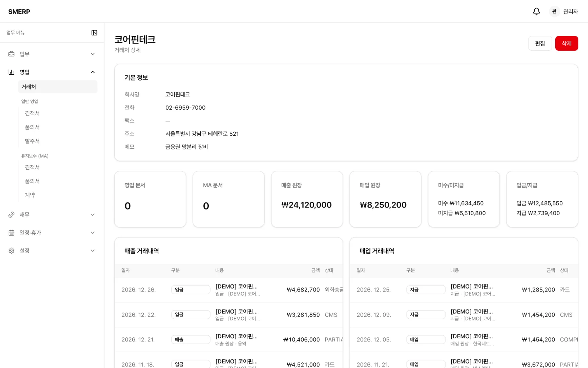Screen dimensions: 588x368
Task: Click address 서울특별시 강남구 테헤란로 521
Action: [x=202, y=134]
